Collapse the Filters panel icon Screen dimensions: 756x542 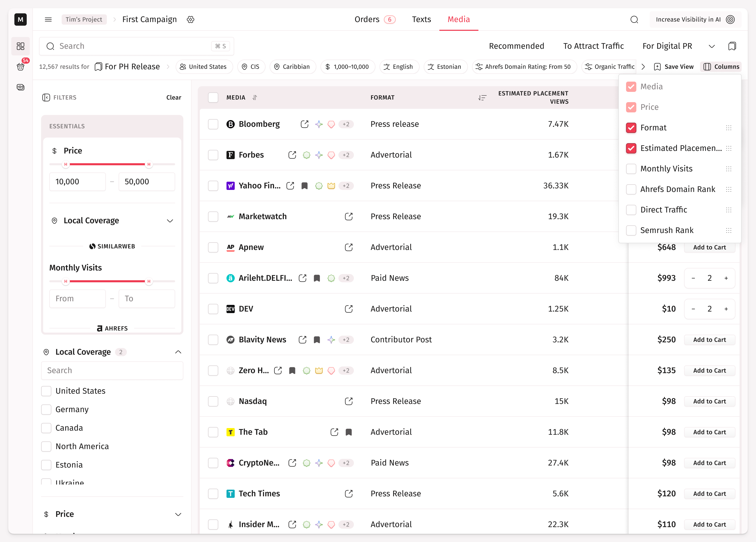[46, 97]
